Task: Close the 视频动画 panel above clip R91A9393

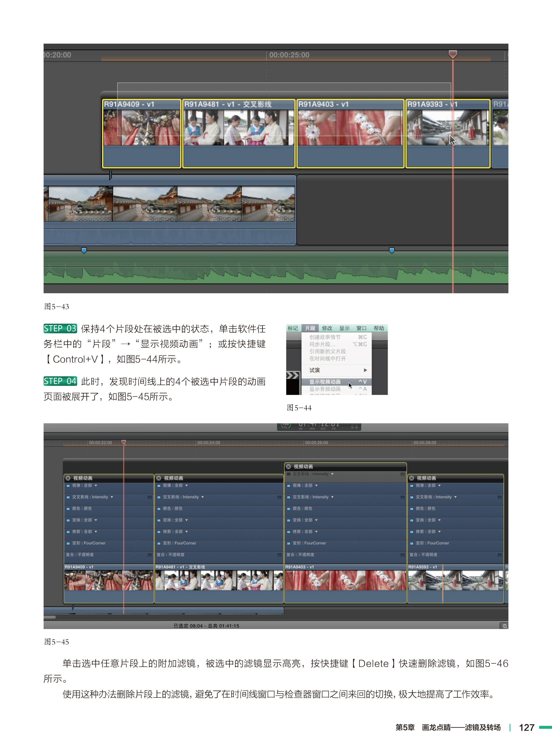Action: coord(412,478)
